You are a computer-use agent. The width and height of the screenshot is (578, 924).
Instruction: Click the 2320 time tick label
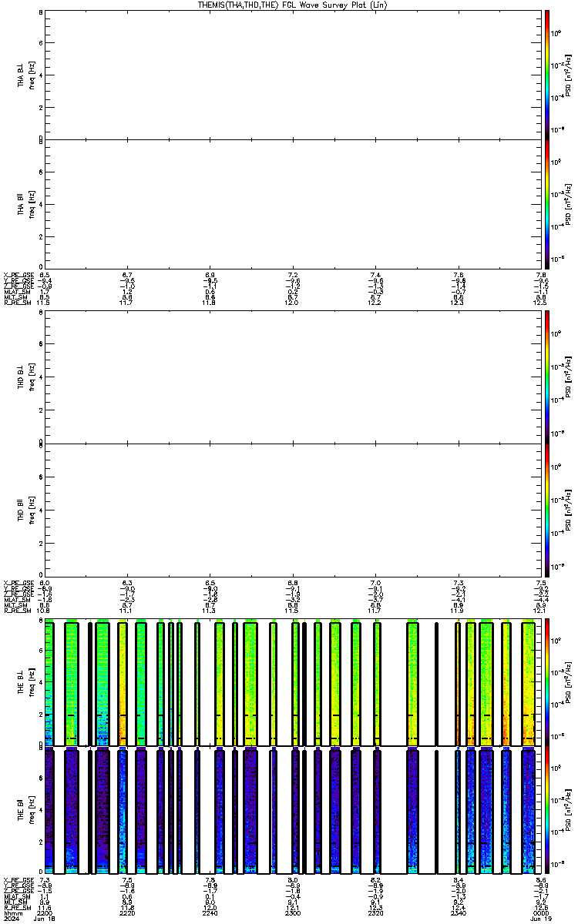coord(376,914)
